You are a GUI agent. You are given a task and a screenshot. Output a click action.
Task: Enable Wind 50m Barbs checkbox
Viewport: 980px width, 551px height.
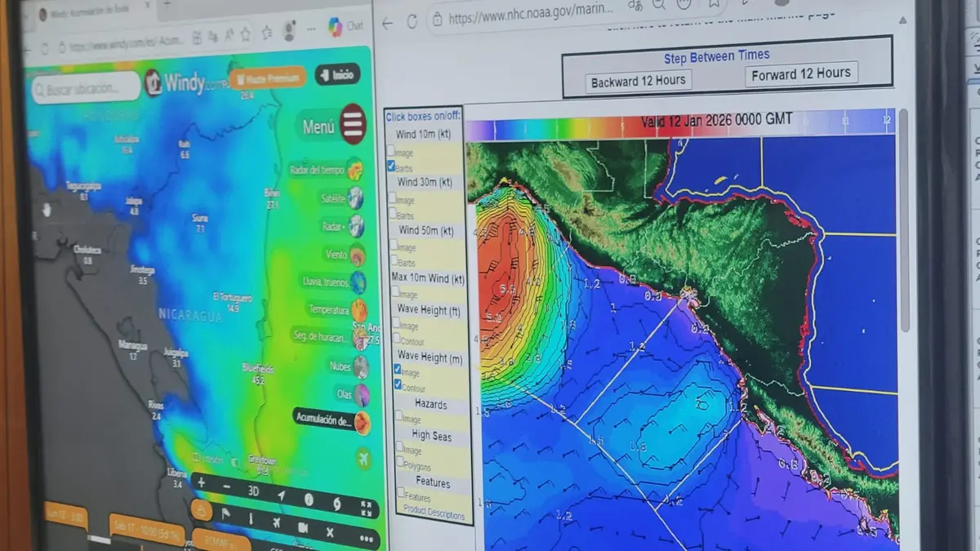coord(394,260)
